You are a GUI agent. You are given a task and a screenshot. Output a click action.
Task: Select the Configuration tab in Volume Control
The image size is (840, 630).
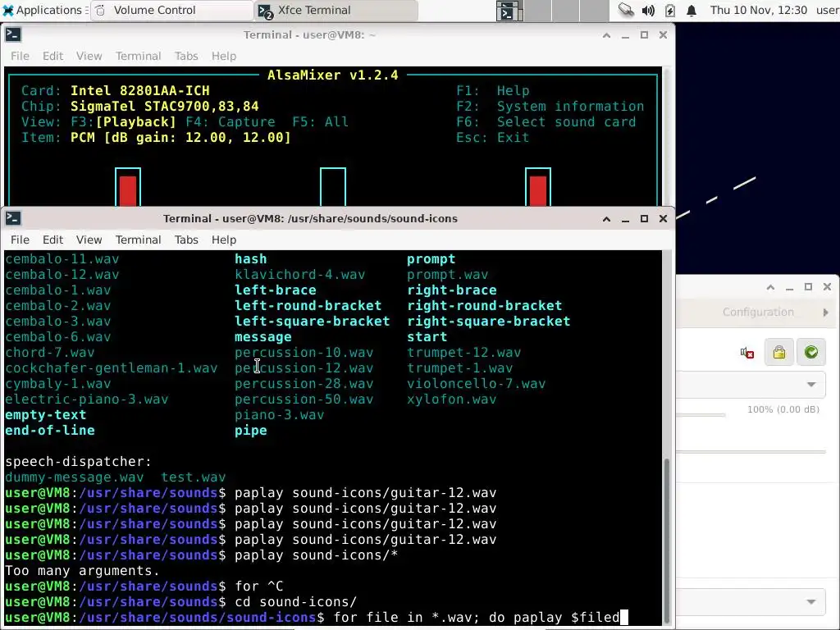[758, 312]
